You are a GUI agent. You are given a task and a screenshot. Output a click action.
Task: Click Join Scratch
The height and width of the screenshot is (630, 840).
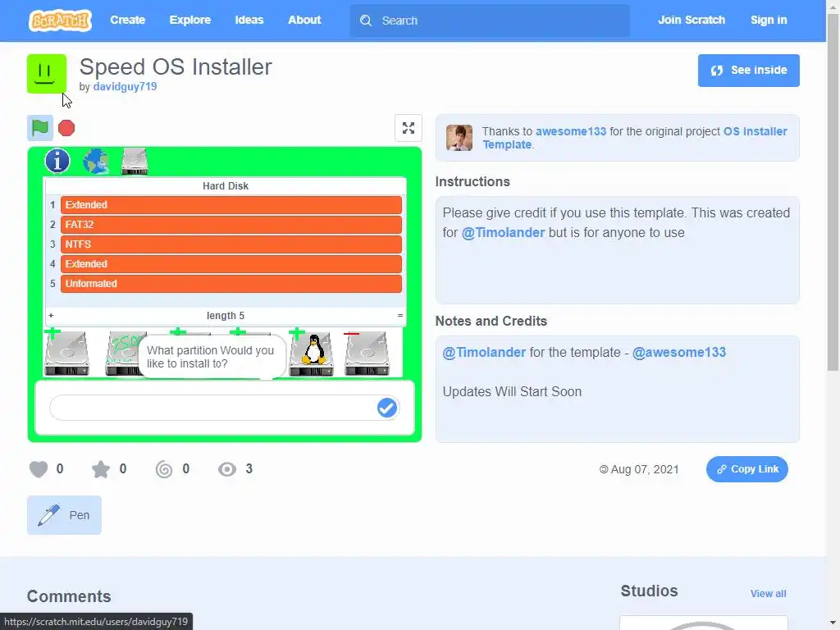pos(691,20)
